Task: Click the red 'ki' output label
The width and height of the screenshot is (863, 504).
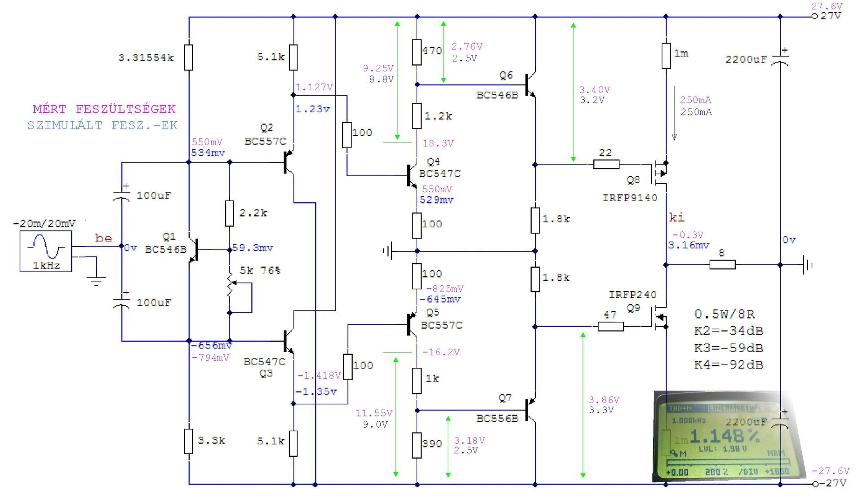Action: point(676,217)
